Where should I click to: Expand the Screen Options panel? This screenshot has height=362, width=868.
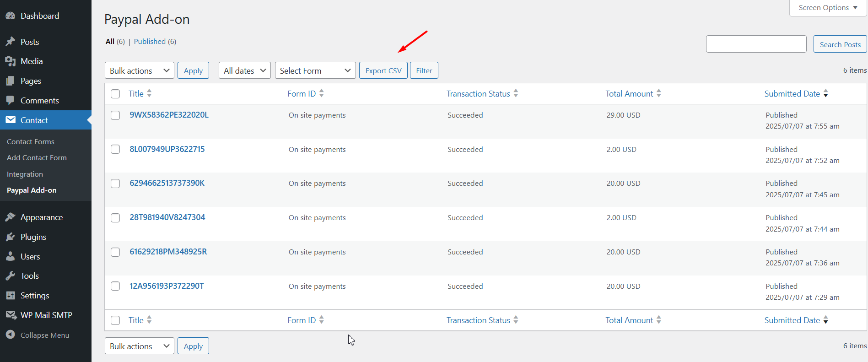tap(828, 8)
